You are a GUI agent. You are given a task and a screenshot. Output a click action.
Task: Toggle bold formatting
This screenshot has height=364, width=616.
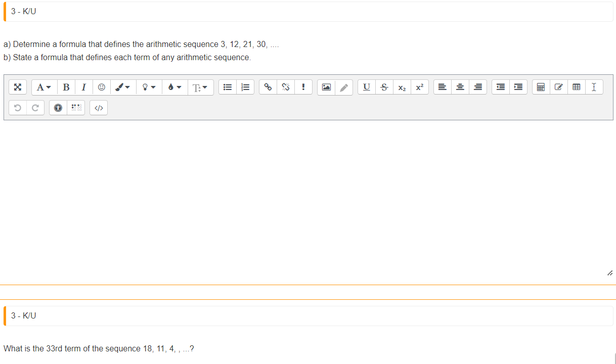pos(66,87)
